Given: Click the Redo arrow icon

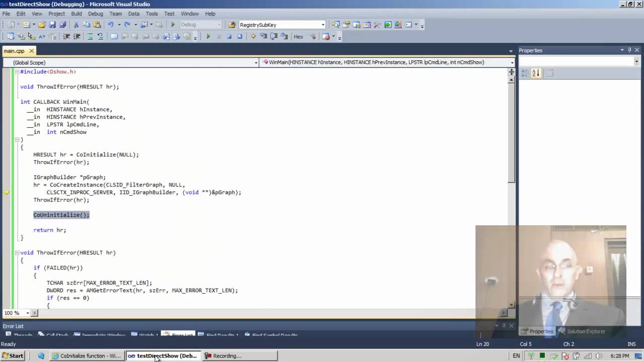Looking at the screenshot, I should 127,25.
